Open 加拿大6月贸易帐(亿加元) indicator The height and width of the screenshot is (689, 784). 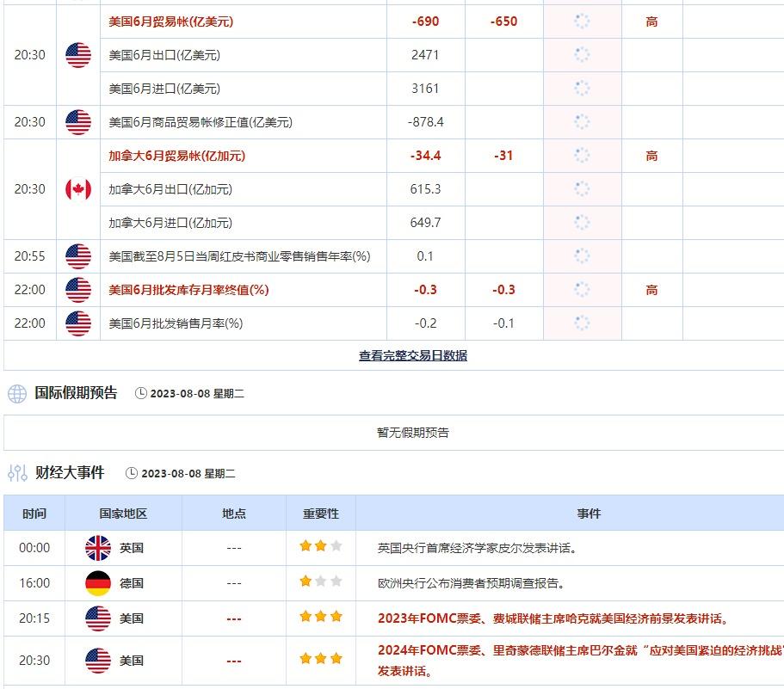[176, 156]
